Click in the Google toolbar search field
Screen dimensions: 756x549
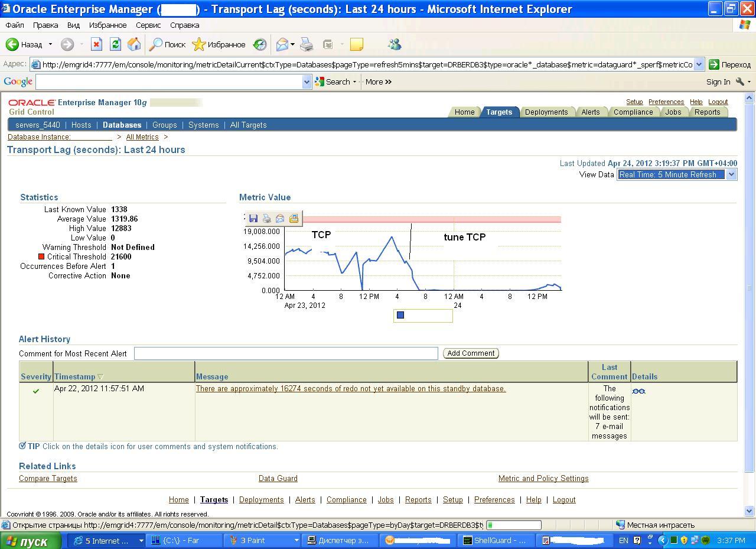169,82
